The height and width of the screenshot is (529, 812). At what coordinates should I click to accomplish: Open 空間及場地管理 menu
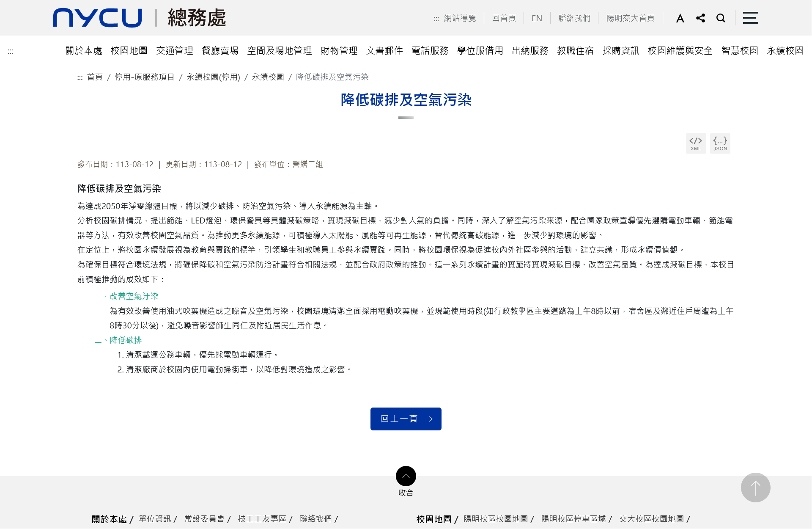(x=279, y=51)
